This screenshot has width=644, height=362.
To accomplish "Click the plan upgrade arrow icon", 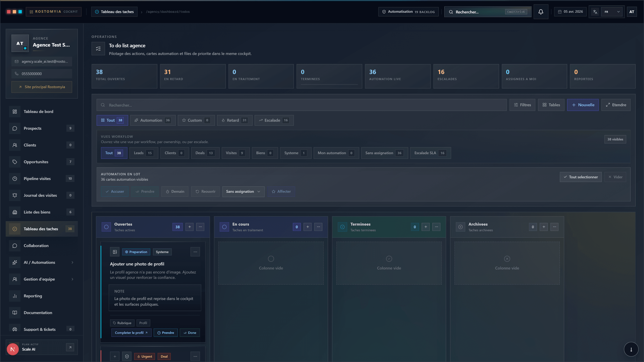I will click(70, 347).
